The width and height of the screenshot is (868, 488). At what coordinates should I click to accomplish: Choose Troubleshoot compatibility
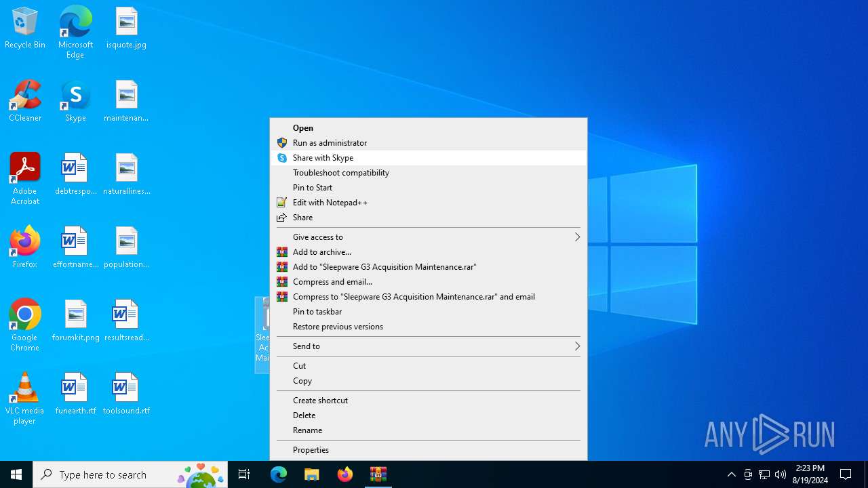(x=429, y=173)
